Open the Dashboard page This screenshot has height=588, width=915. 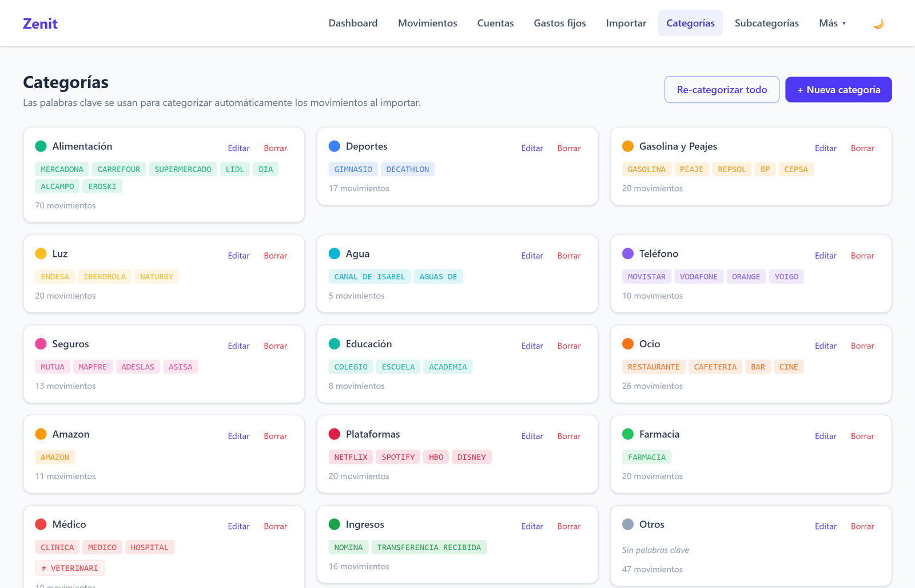353,23
